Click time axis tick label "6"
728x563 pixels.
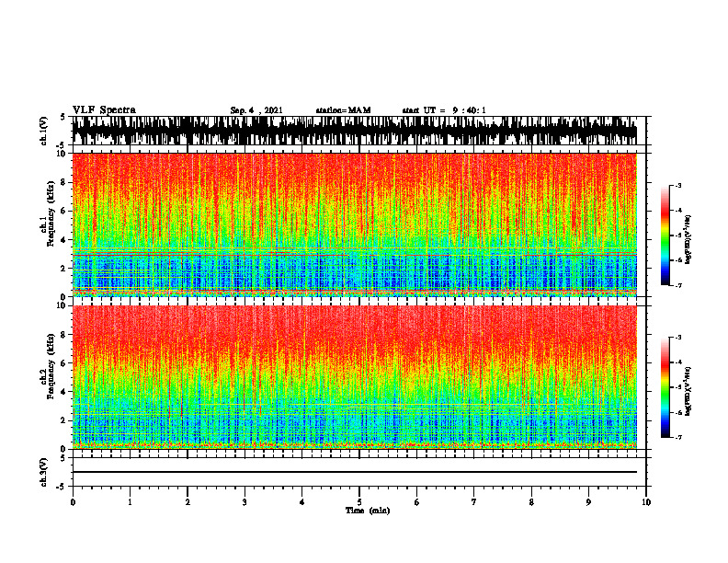(x=417, y=502)
